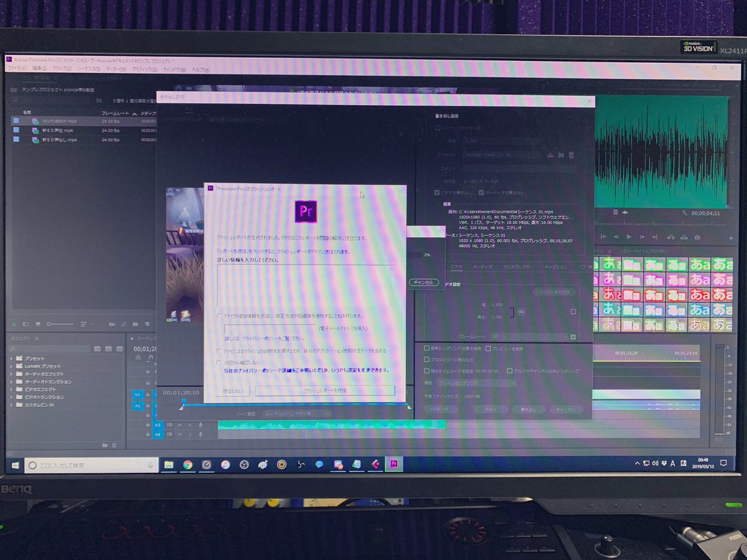This screenshot has height=560, width=747.
Task: Open ファイル menu
Action: [x=16, y=69]
